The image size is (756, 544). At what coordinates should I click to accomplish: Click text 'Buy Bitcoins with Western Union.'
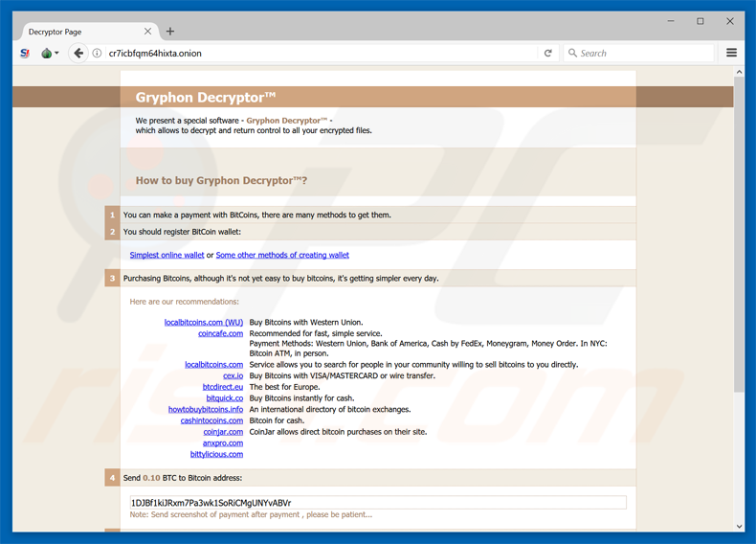pos(306,322)
